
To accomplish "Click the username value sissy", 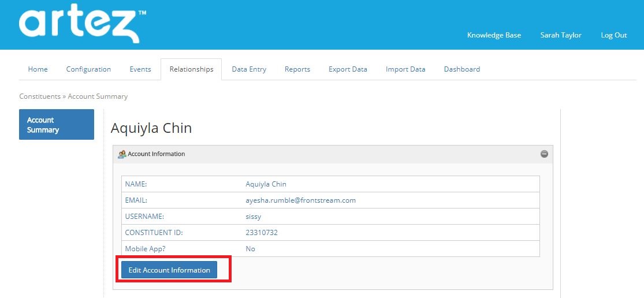I will point(254,217).
